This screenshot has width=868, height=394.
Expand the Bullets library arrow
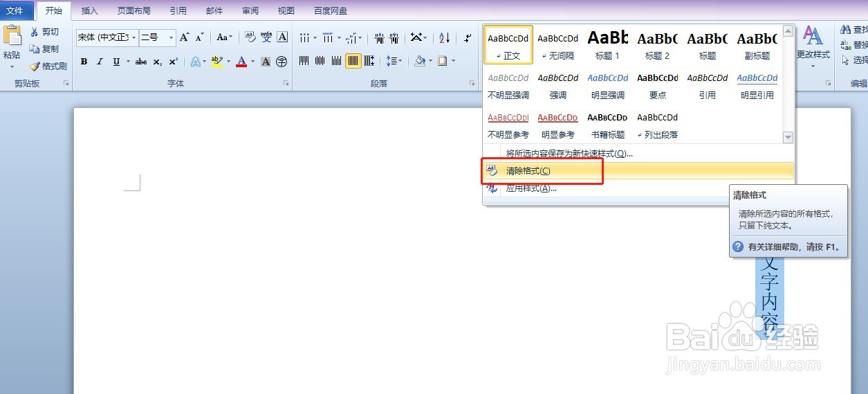(x=315, y=37)
